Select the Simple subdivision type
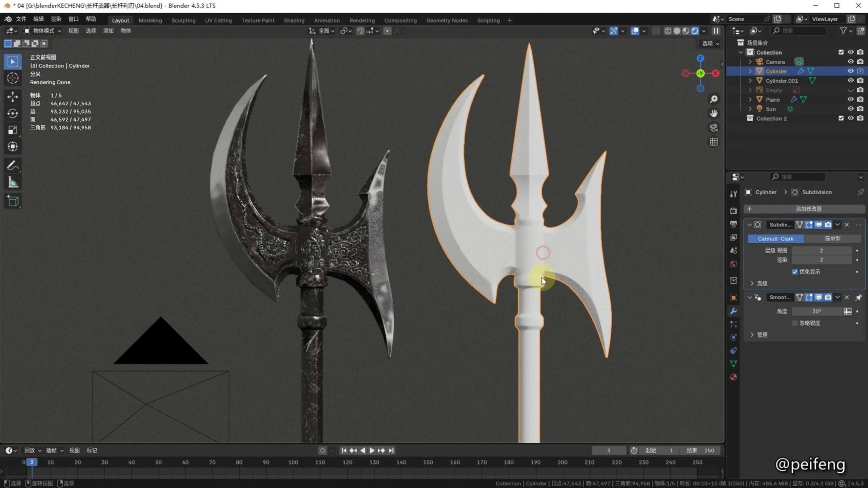Image resolution: width=868 pixels, height=488 pixels. click(832, 239)
